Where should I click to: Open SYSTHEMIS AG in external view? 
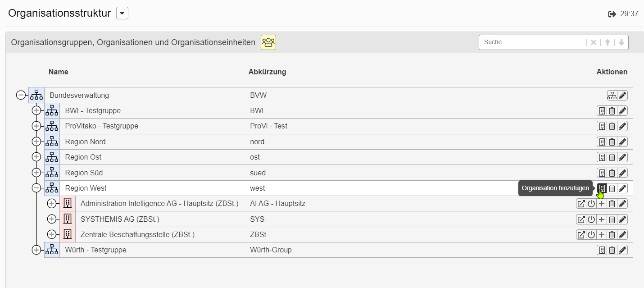coord(581,219)
